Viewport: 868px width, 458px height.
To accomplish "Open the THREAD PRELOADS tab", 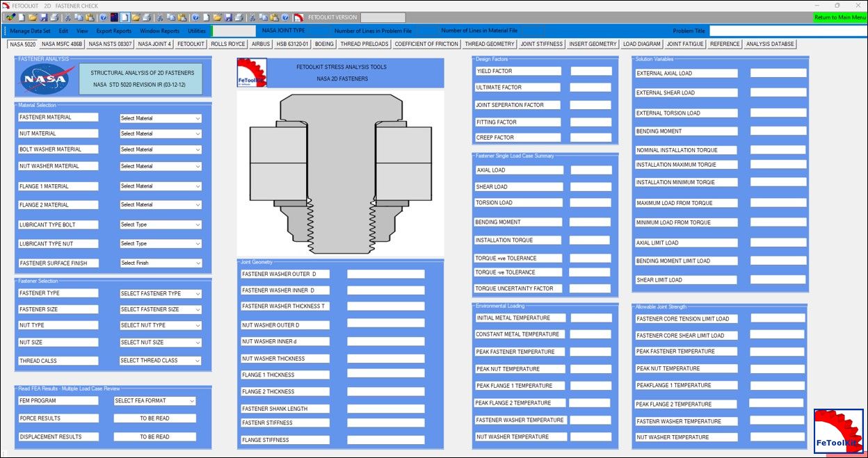I will (364, 44).
